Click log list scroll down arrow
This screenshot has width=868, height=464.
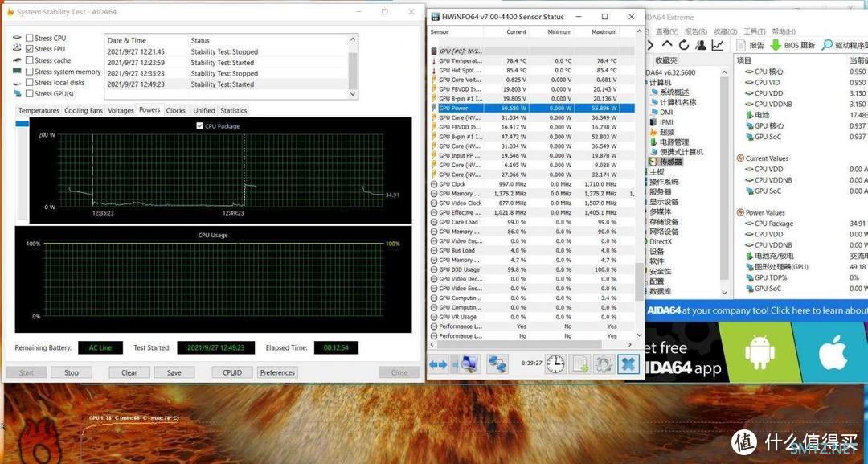[x=353, y=94]
